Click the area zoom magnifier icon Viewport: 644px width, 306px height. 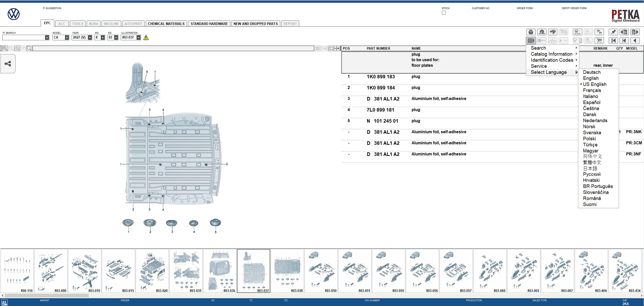click(x=17, y=48)
